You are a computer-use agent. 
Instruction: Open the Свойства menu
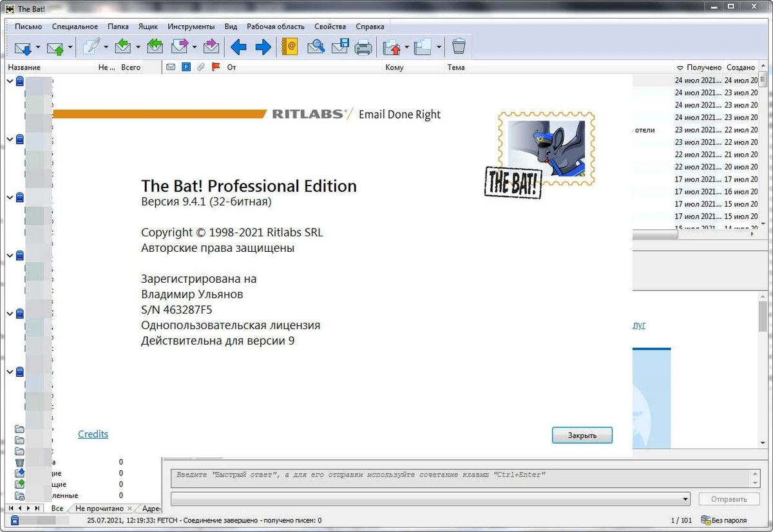(330, 26)
